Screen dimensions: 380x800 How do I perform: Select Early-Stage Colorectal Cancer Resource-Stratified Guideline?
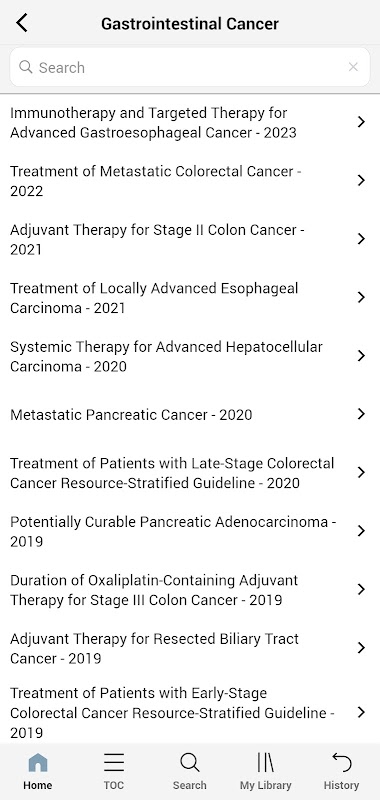pyautogui.click(x=190, y=712)
